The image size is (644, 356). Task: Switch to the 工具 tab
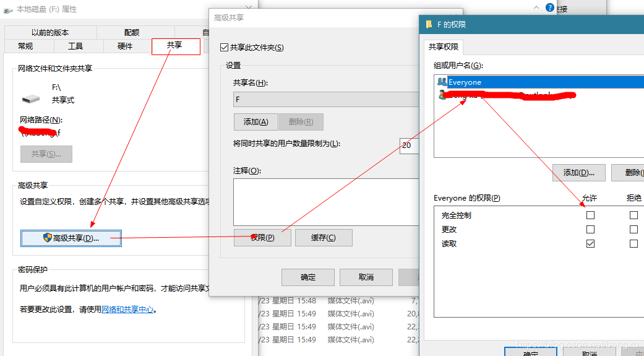click(x=75, y=46)
